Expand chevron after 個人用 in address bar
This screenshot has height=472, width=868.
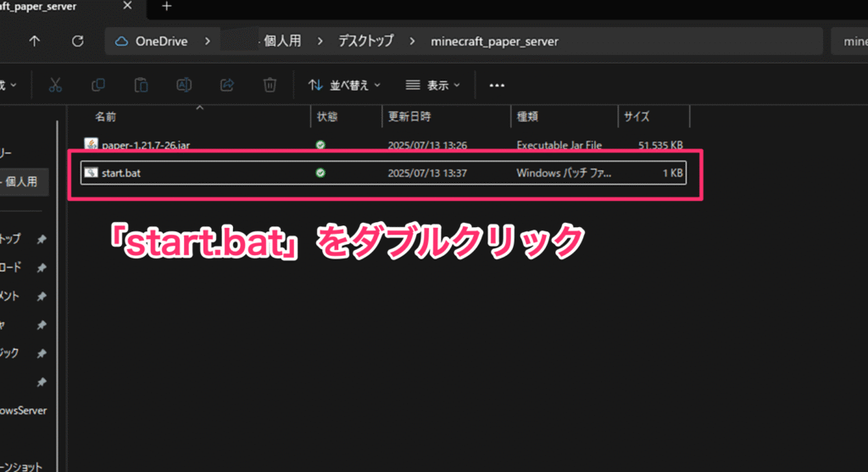tap(320, 42)
